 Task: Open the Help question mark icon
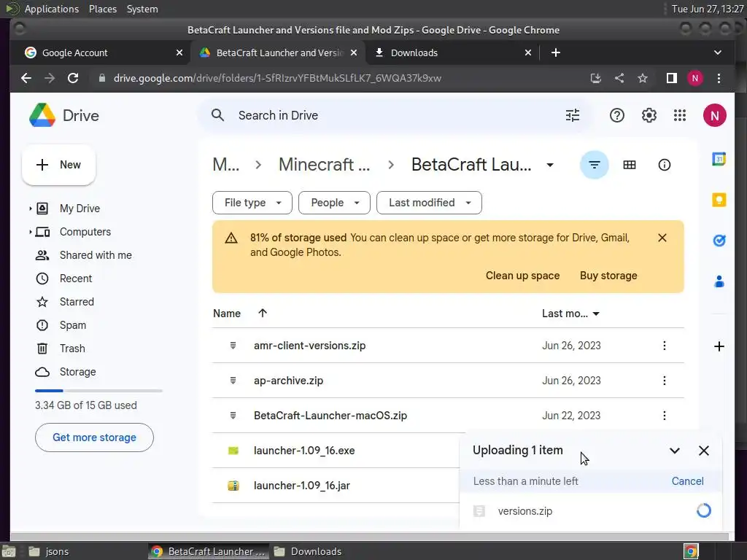pyautogui.click(x=616, y=115)
